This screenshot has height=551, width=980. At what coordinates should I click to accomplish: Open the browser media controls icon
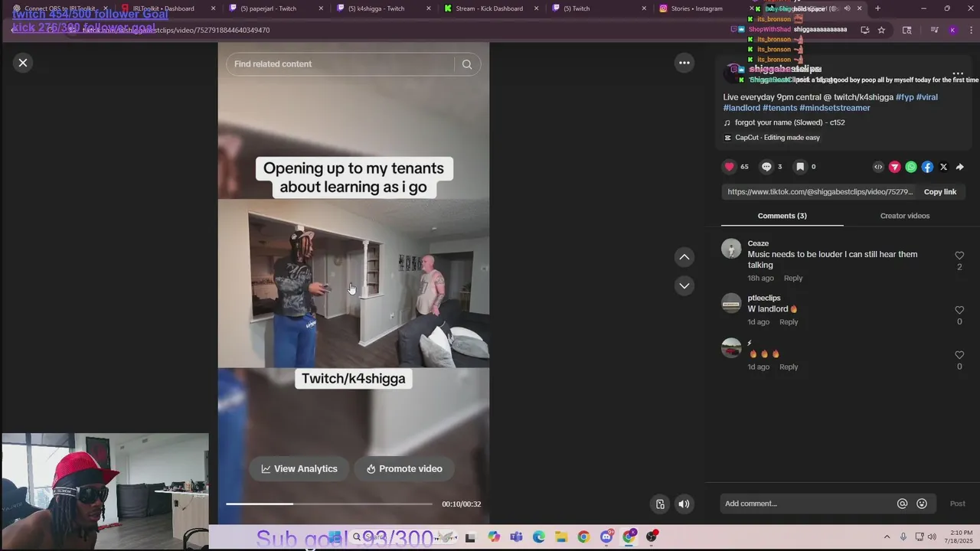[935, 30]
